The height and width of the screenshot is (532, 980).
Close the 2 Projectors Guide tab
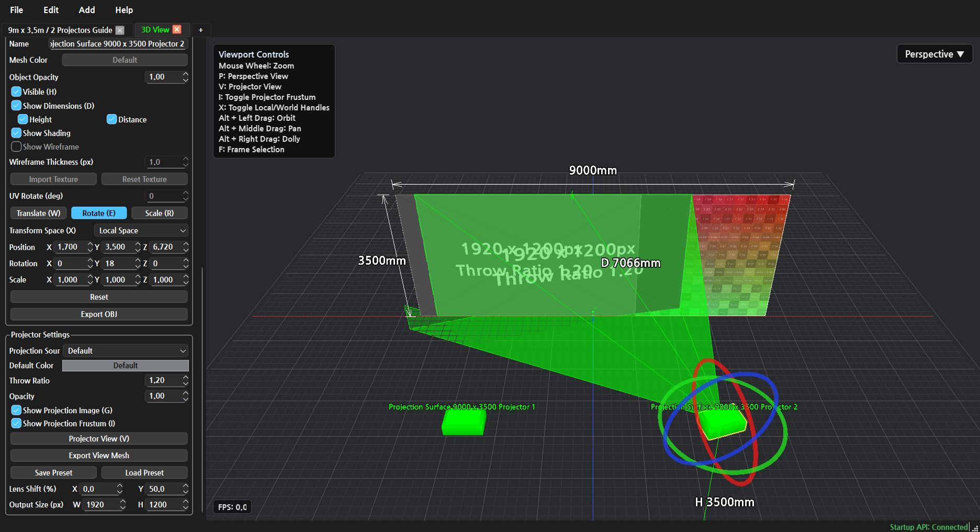click(120, 30)
